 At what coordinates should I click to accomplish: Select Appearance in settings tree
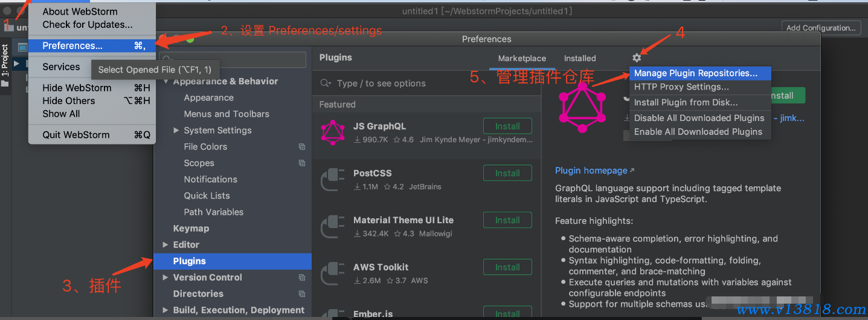click(208, 98)
